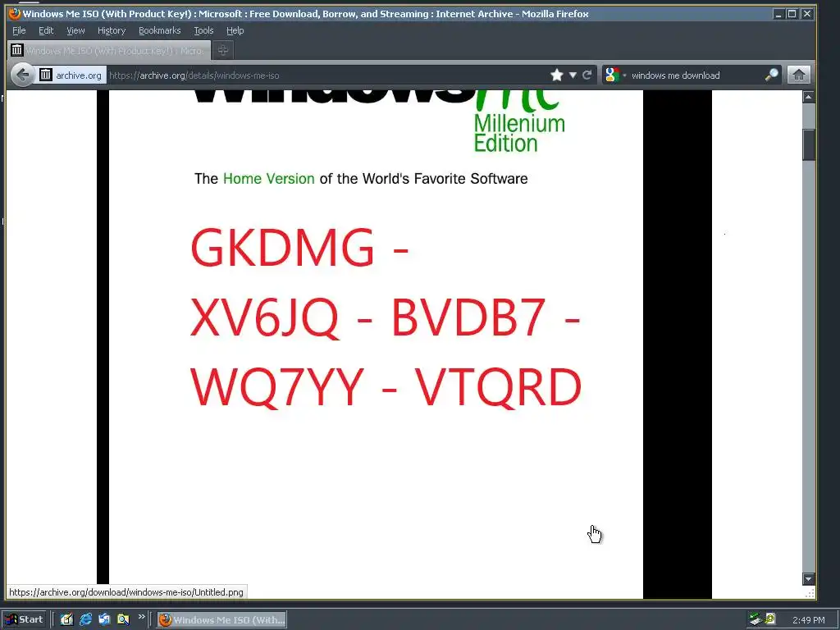
Task: Open a new tab with plus button
Action: [223, 50]
